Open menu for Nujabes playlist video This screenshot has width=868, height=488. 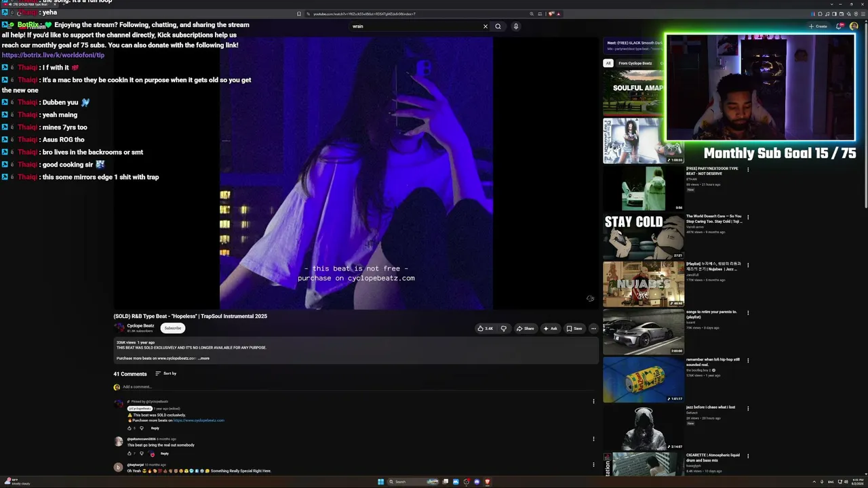[x=748, y=265]
